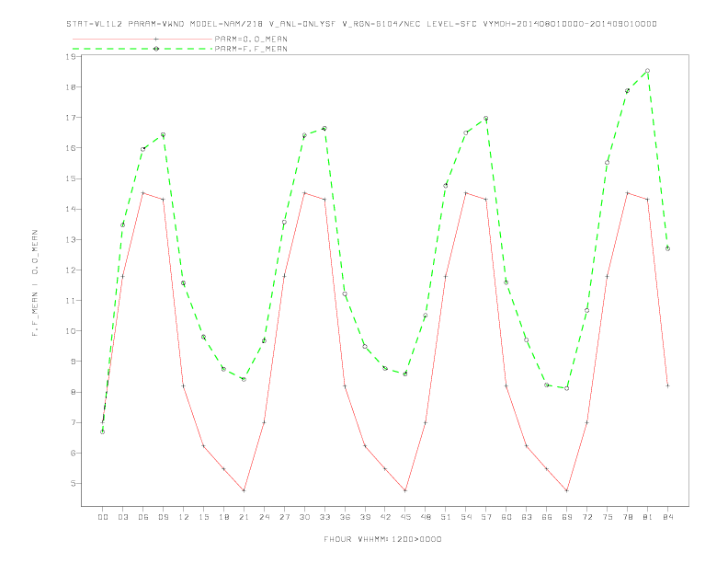Select y-axis tick label 15

pyautogui.click(x=71, y=178)
